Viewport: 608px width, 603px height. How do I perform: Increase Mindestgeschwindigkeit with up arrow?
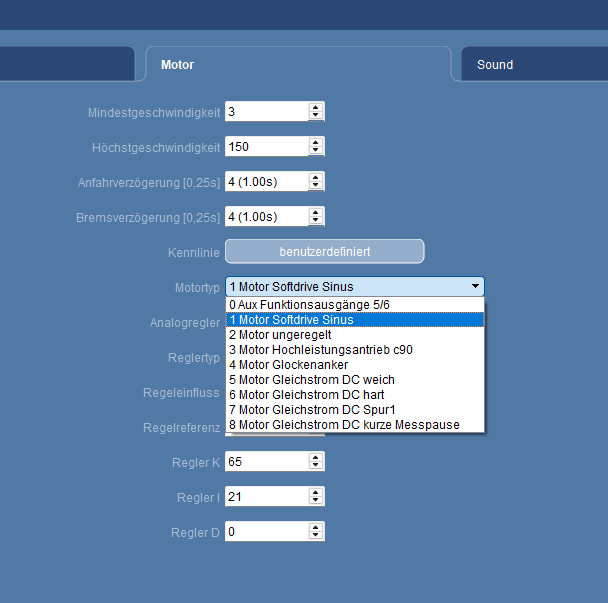coord(316,107)
